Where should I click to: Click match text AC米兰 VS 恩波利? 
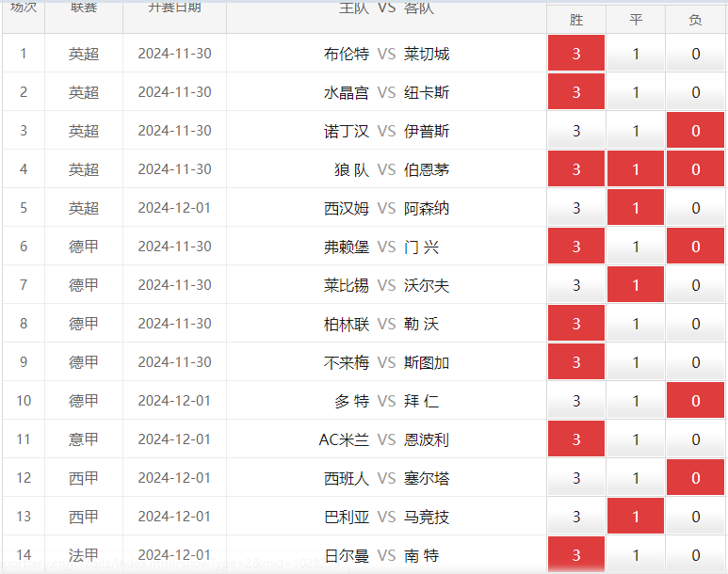[384, 438]
